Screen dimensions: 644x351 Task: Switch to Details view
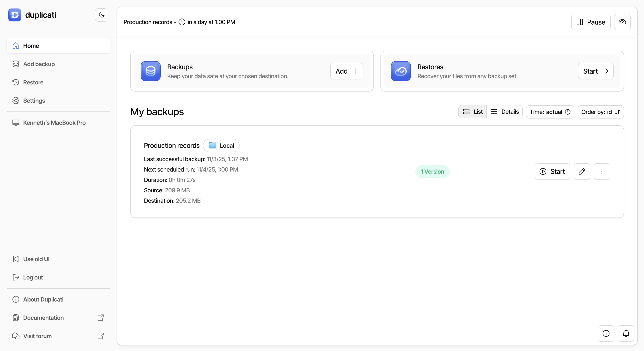tap(505, 112)
